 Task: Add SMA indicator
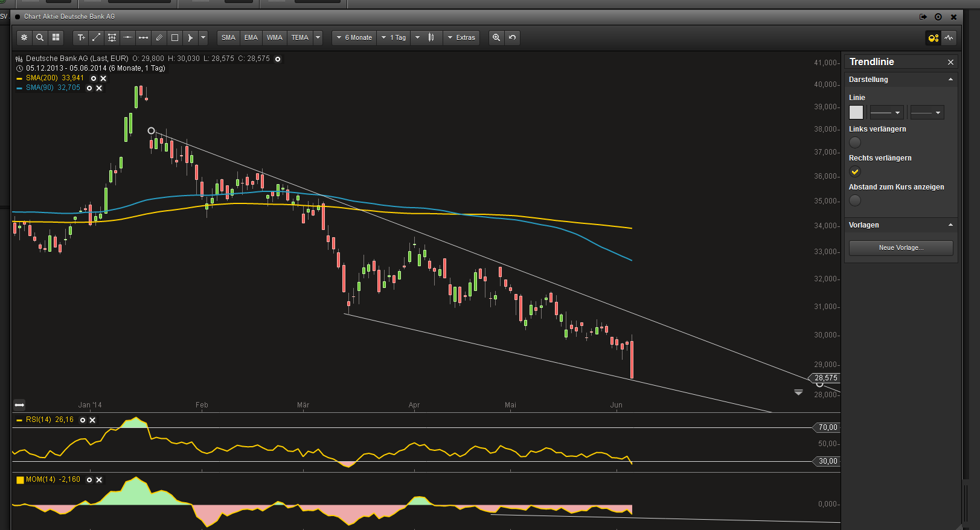pos(228,37)
